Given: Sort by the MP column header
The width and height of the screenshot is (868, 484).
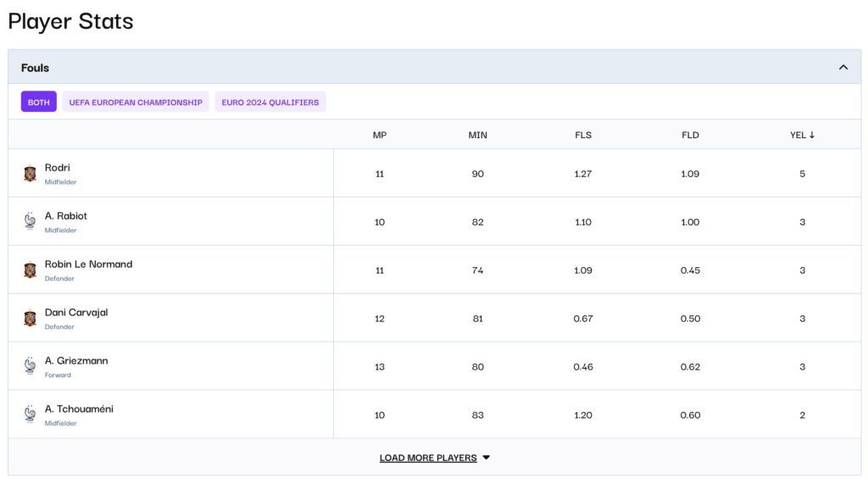Looking at the screenshot, I should point(380,135).
